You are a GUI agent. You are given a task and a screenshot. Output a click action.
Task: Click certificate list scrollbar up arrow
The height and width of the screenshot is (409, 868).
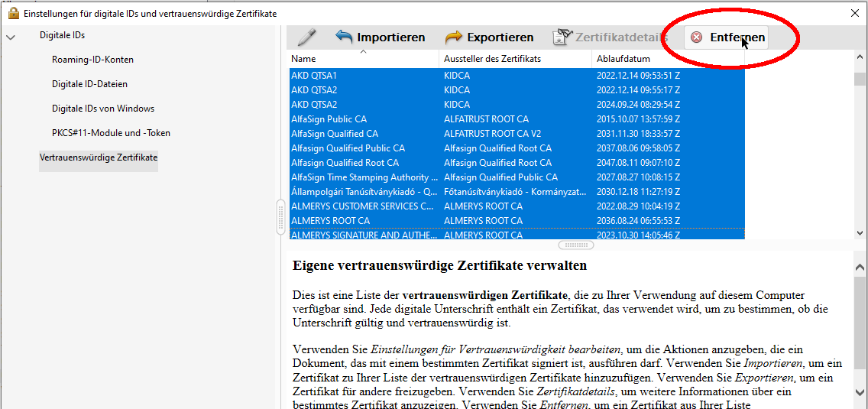point(860,57)
